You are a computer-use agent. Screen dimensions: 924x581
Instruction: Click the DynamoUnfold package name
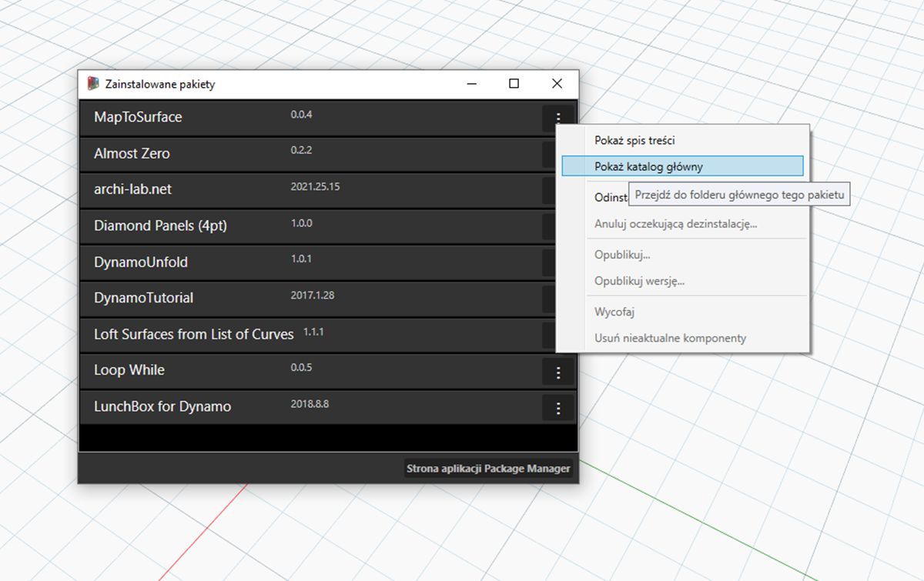click(141, 262)
